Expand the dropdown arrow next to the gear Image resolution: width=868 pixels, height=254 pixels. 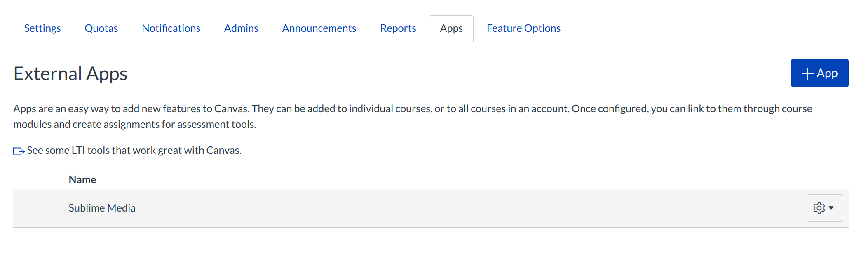[831, 208]
